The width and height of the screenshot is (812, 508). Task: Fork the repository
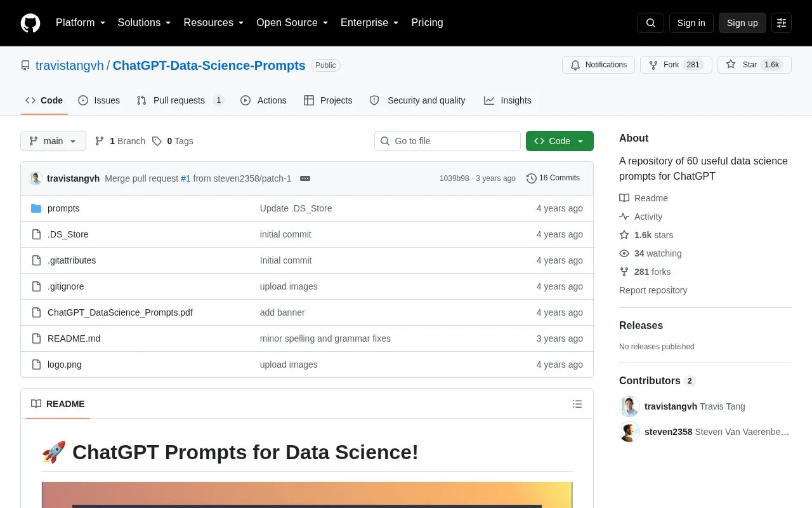(676, 65)
